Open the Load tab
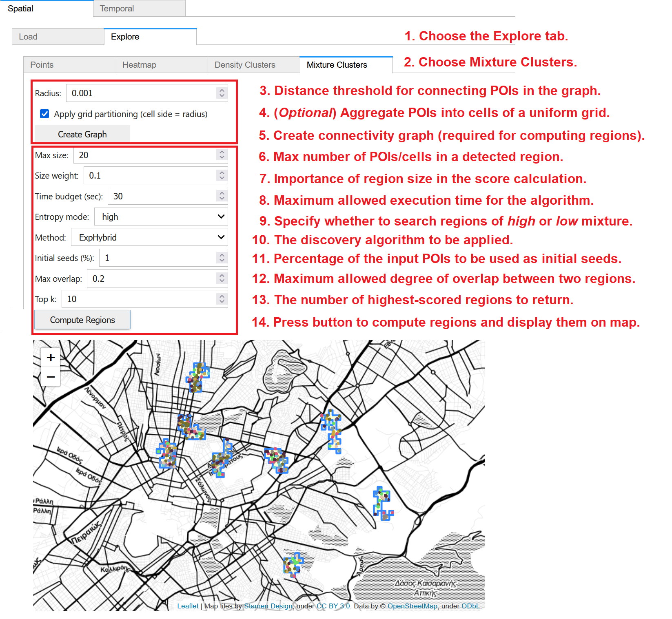 [x=58, y=37]
